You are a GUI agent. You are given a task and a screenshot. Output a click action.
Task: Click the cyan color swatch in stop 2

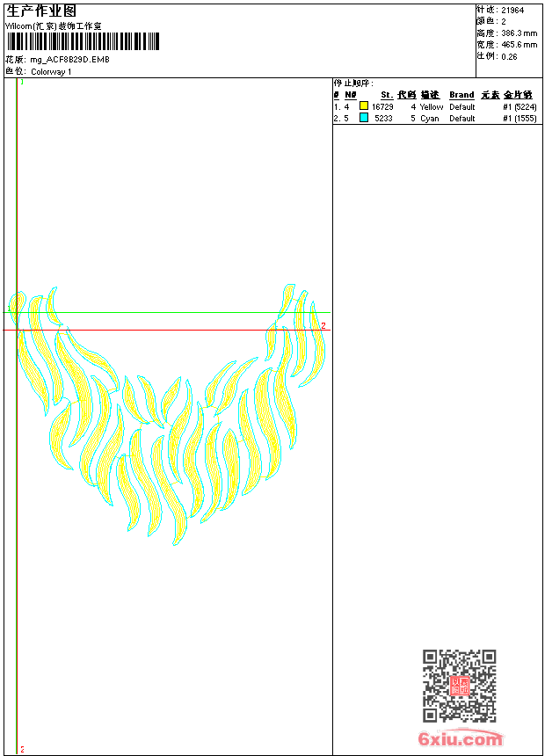click(x=364, y=118)
